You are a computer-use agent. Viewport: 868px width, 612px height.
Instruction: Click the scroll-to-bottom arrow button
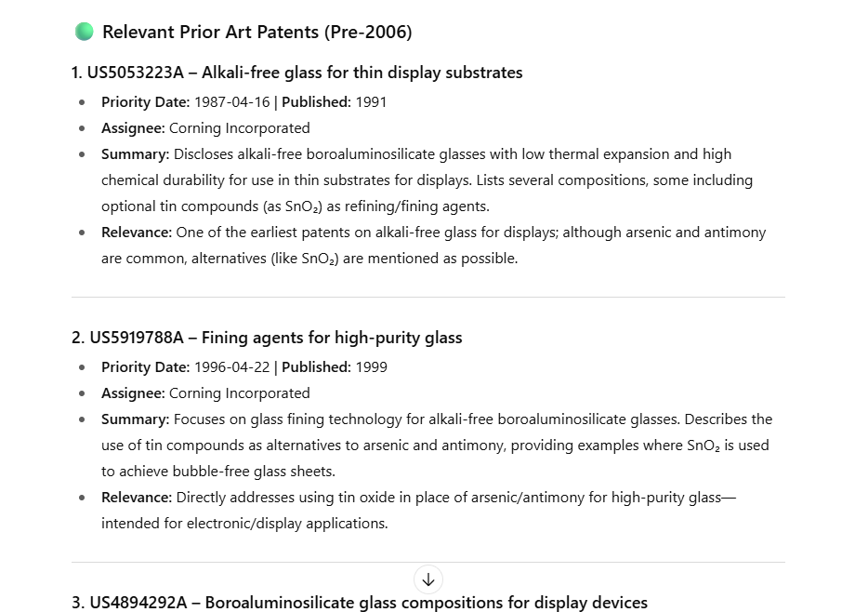pos(427,579)
